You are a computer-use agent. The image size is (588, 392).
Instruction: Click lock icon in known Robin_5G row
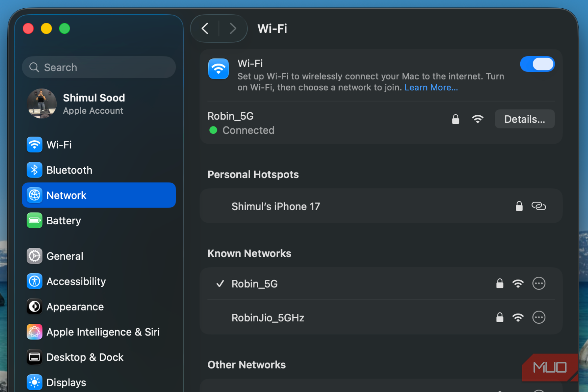[x=500, y=284]
